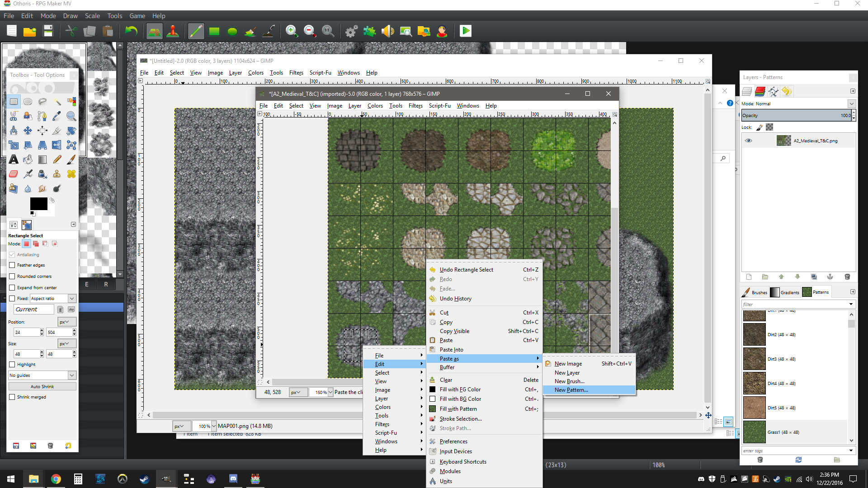This screenshot has height=488, width=868.
Task: Click the black foreground color swatch
Action: [38, 204]
